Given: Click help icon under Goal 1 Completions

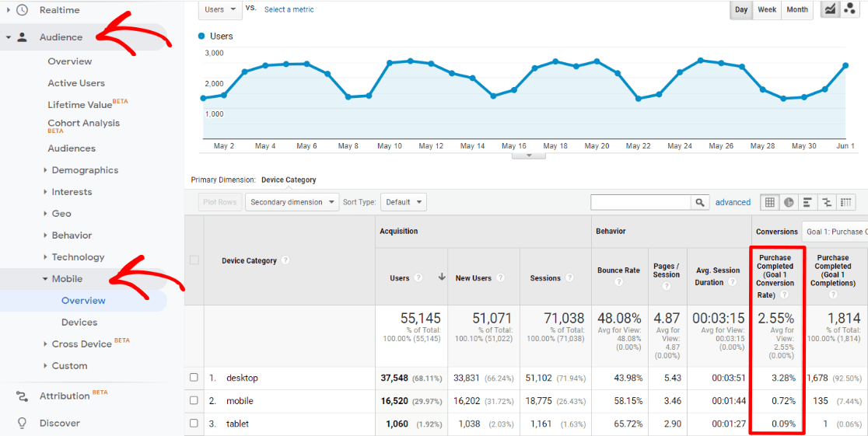Looking at the screenshot, I should [x=832, y=295].
